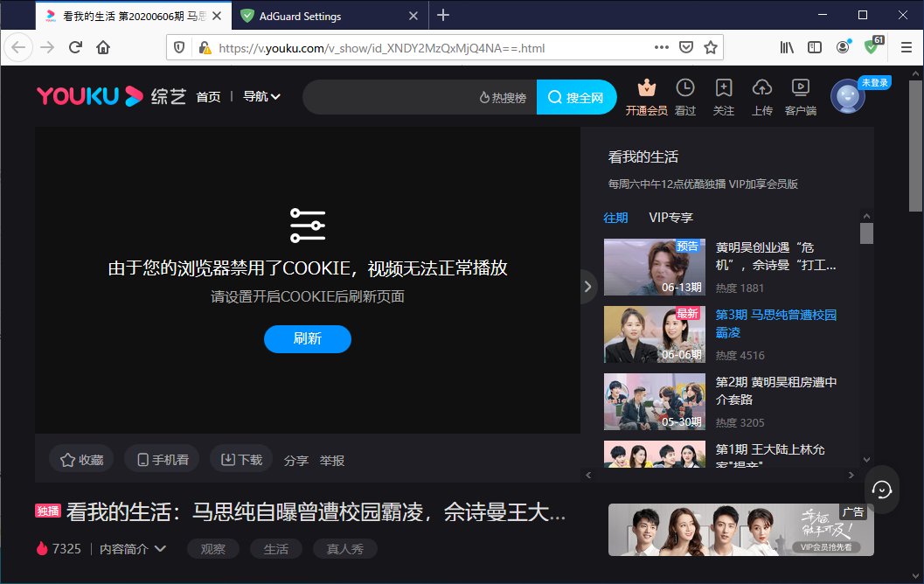Switch to the VIP专区 tab
924x584 pixels.
(670, 217)
